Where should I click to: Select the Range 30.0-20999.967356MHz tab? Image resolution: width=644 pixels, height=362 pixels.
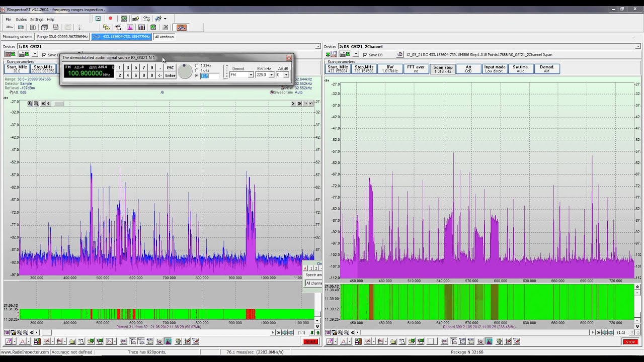62,37
